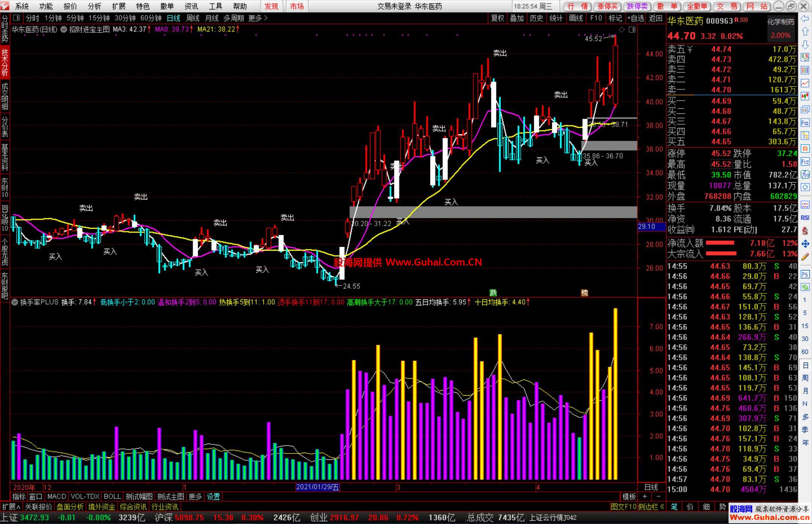Open the 功能 menu

(x=46, y=6)
